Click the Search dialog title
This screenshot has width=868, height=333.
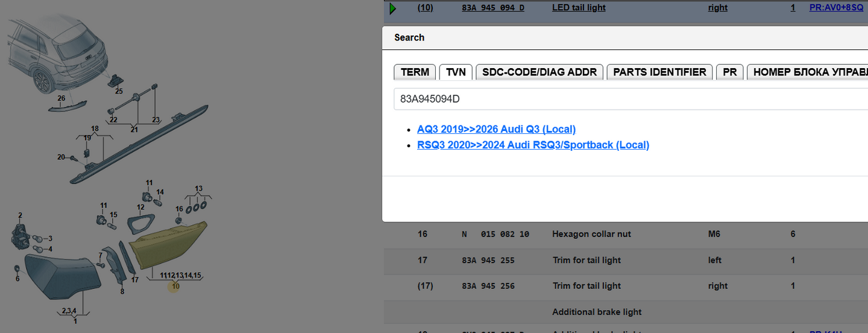pos(409,37)
